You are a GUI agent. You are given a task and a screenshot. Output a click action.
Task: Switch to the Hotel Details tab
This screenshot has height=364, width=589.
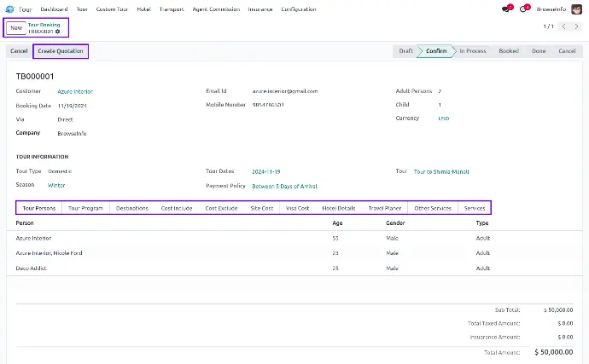coord(338,208)
